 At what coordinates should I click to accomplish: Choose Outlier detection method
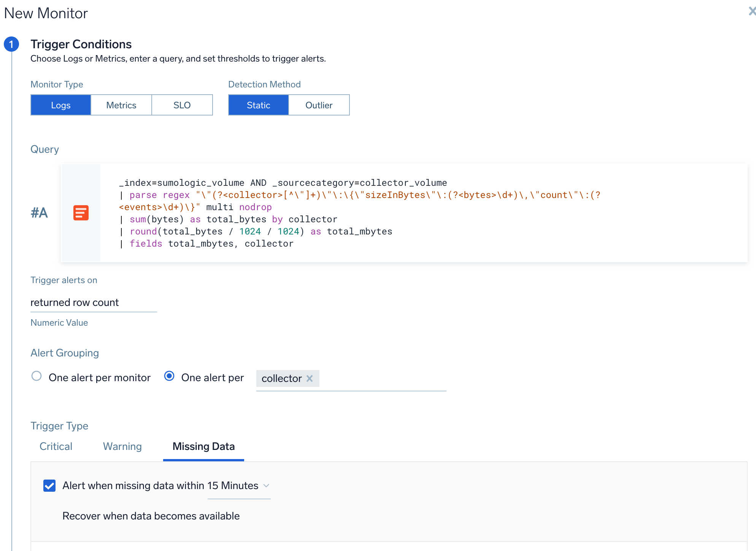[319, 105]
